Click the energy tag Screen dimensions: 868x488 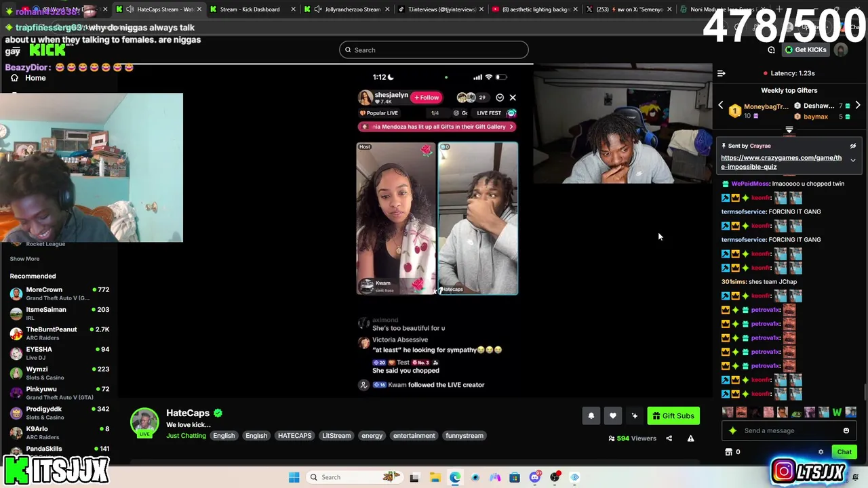point(372,436)
